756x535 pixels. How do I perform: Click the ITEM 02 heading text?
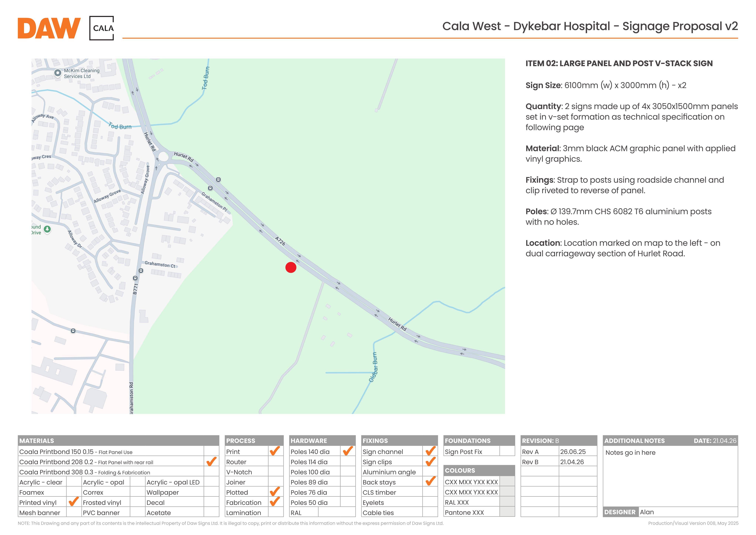coord(619,63)
